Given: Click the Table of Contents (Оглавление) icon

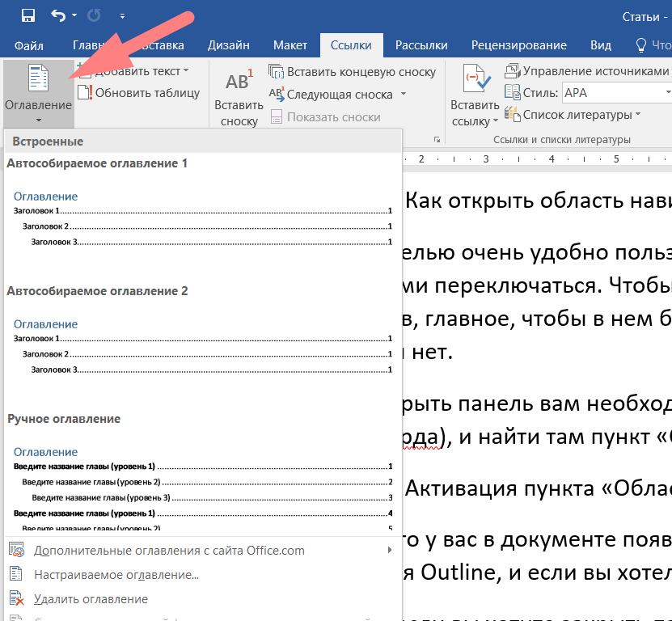Looking at the screenshot, I should pos(38,81).
